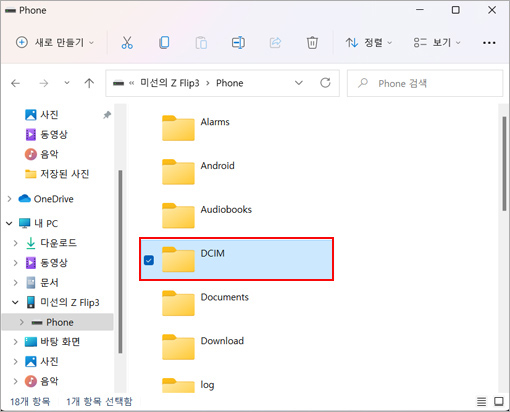Open the 새로 만들기 menu
This screenshot has width=510, height=412.
[x=55, y=43]
